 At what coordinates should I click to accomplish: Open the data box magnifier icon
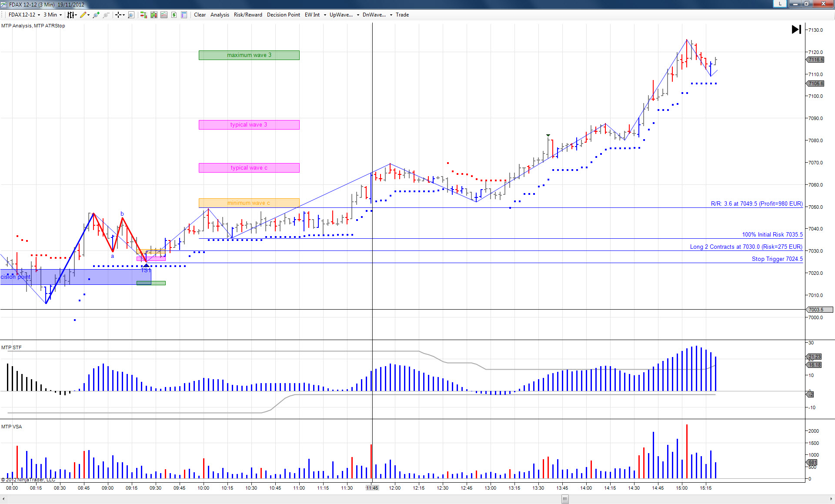click(131, 15)
